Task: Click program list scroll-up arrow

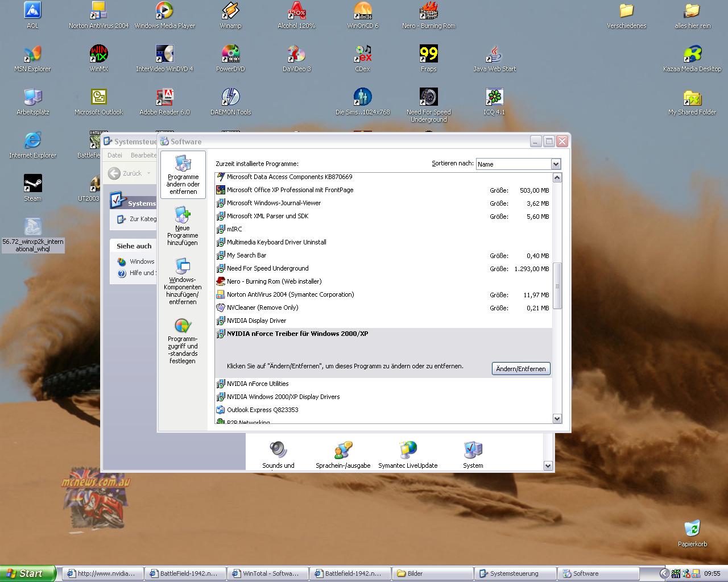Action: click(557, 178)
